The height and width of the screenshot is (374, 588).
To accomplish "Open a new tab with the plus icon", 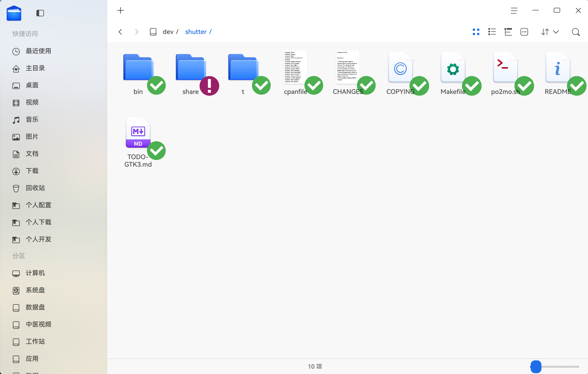I will (x=120, y=10).
